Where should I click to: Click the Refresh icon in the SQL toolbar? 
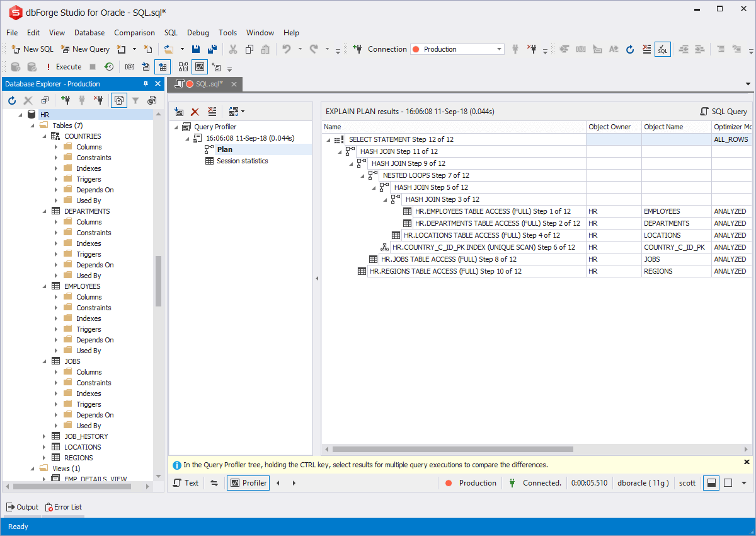click(630, 49)
